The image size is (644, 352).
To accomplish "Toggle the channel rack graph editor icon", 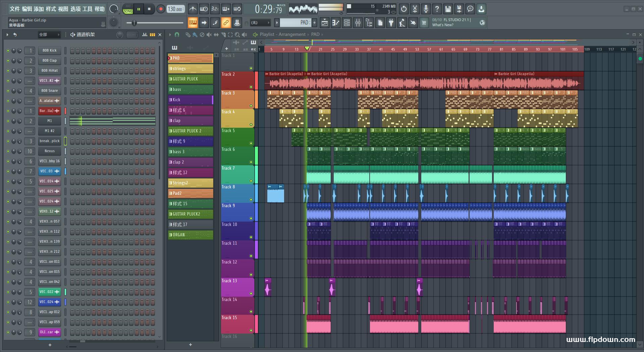I will (145, 35).
